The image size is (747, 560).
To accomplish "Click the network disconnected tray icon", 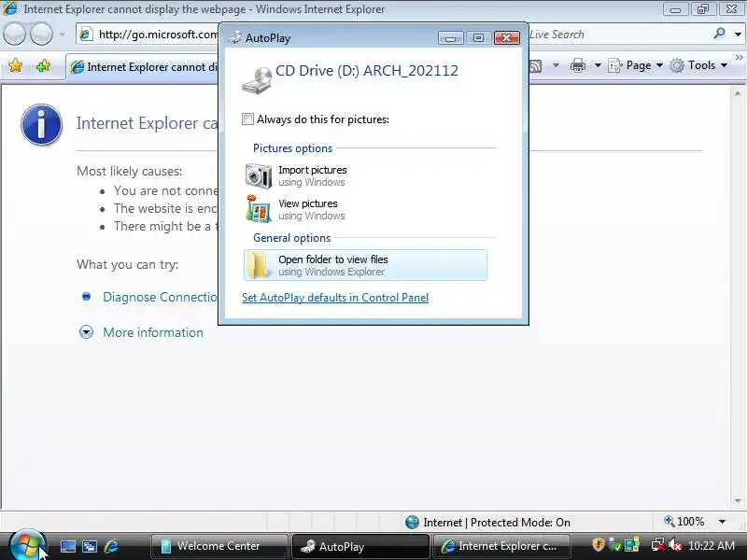I will [x=658, y=545].
